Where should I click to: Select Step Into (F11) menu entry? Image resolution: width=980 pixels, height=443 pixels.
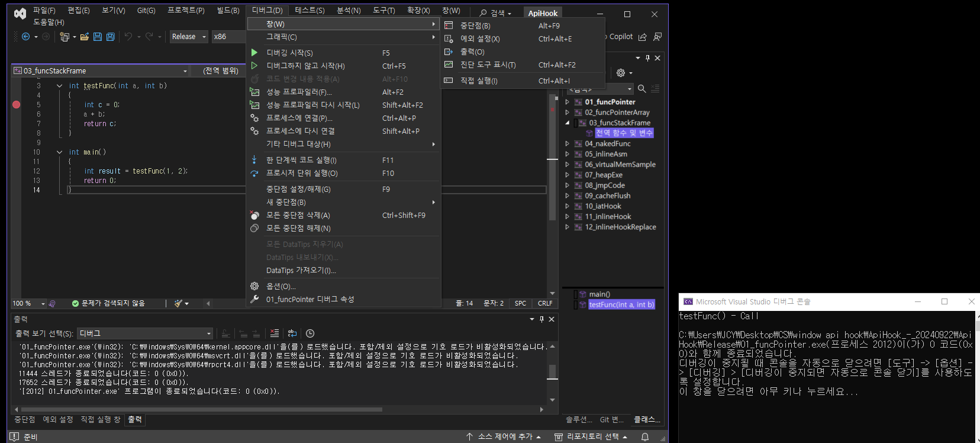(344, 160)
